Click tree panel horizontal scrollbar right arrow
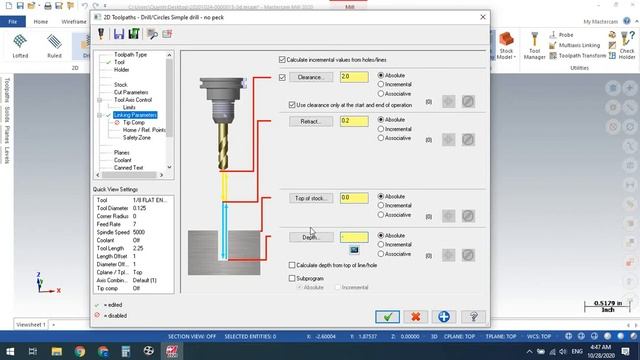 (x=162, y=175)
